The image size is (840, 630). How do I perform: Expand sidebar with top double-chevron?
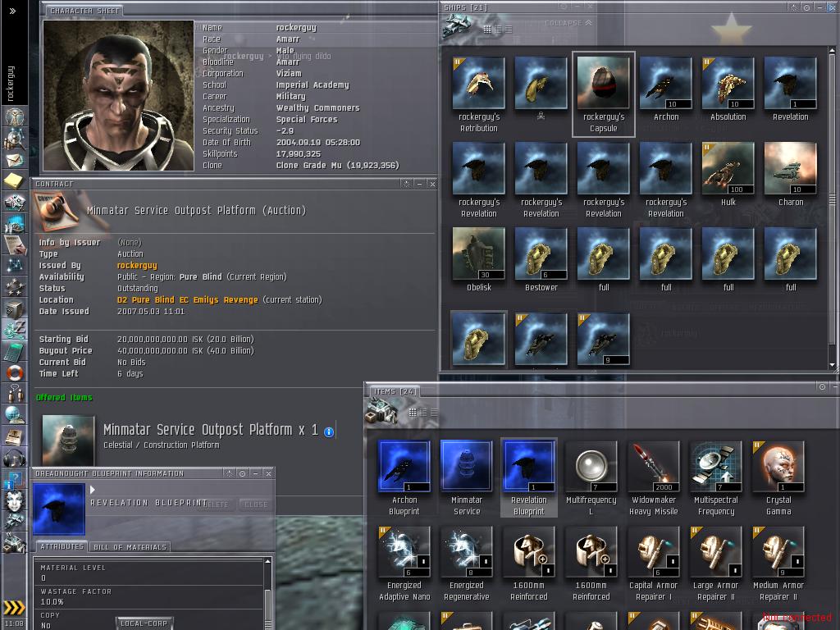(13, 11)
